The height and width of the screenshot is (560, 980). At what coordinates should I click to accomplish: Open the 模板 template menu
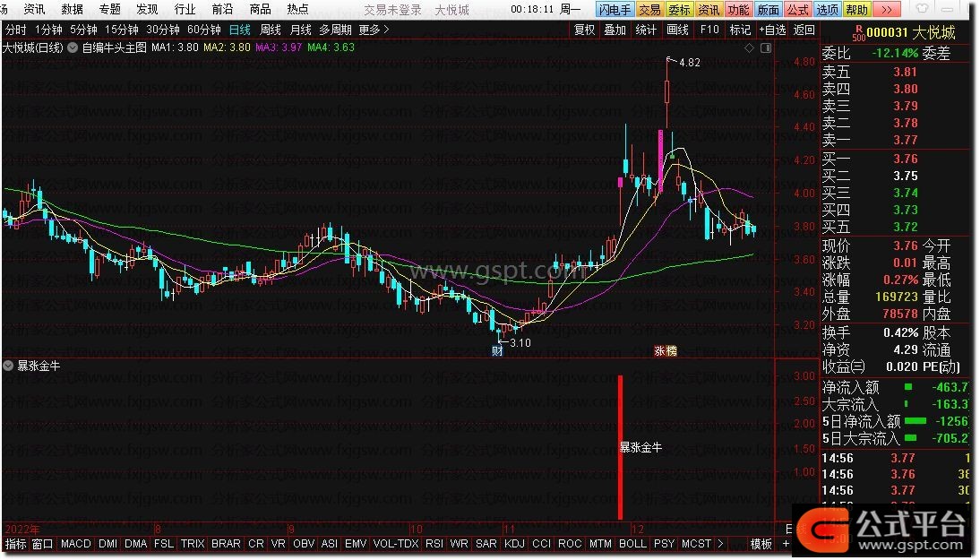pyautogui.click(x=761, y=544)
